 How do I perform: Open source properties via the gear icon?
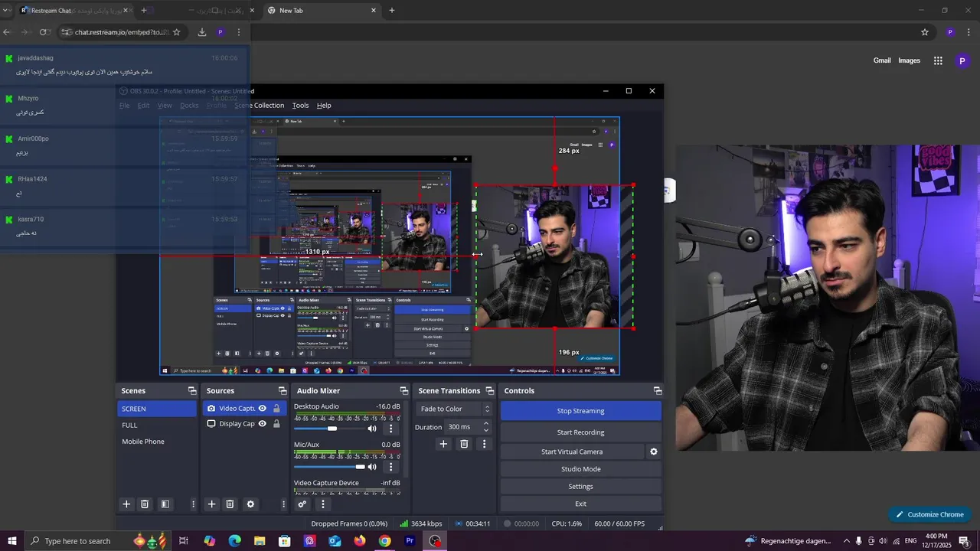point(250,504)
